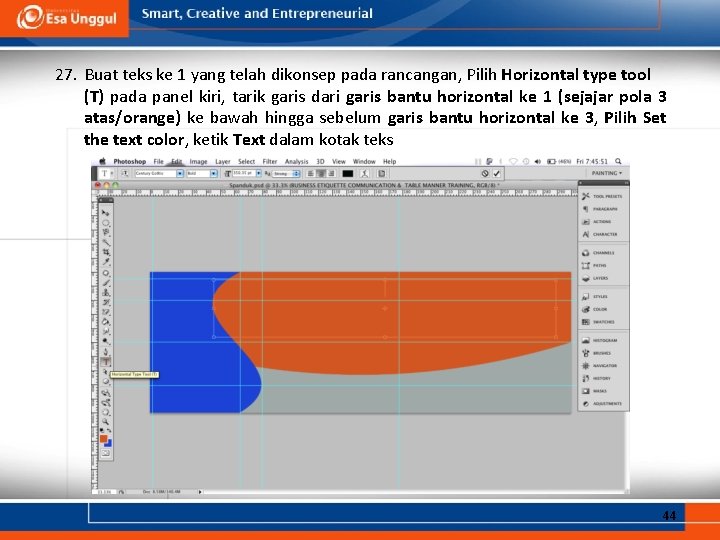Select the Eyedropper tool
Image resolution: width=720 pixels, height=540 pixels.
point(106,262)
